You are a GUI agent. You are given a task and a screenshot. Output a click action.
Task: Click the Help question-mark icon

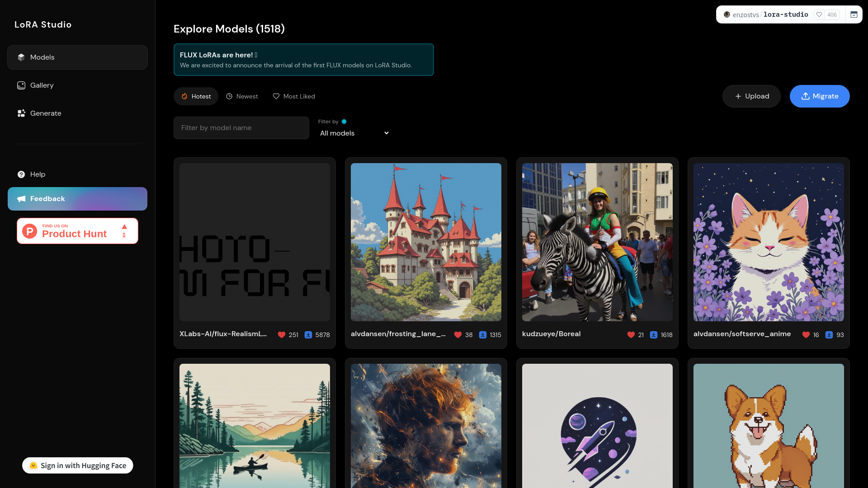pos(21,174)
